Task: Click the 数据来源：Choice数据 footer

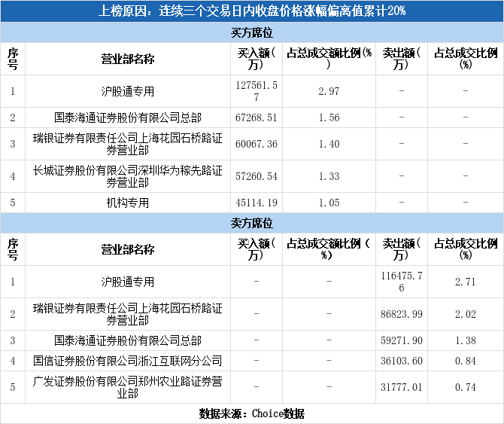Action: pyautogui.click(x=252, y=413)
